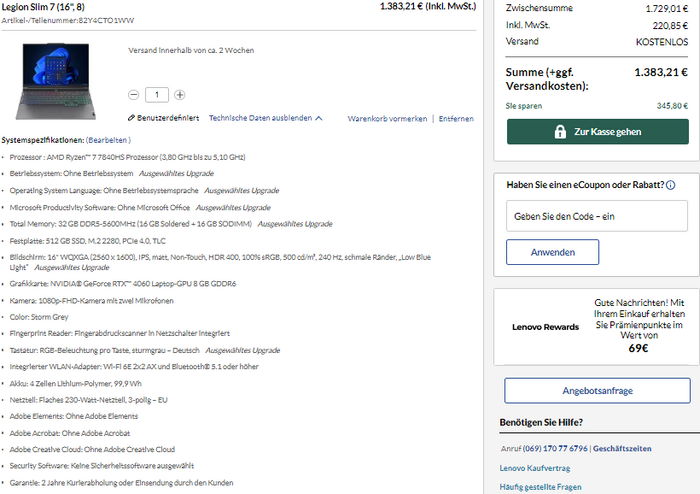700x494 pixels.
Task: Click the Security Software row
Action: point(102,466)
